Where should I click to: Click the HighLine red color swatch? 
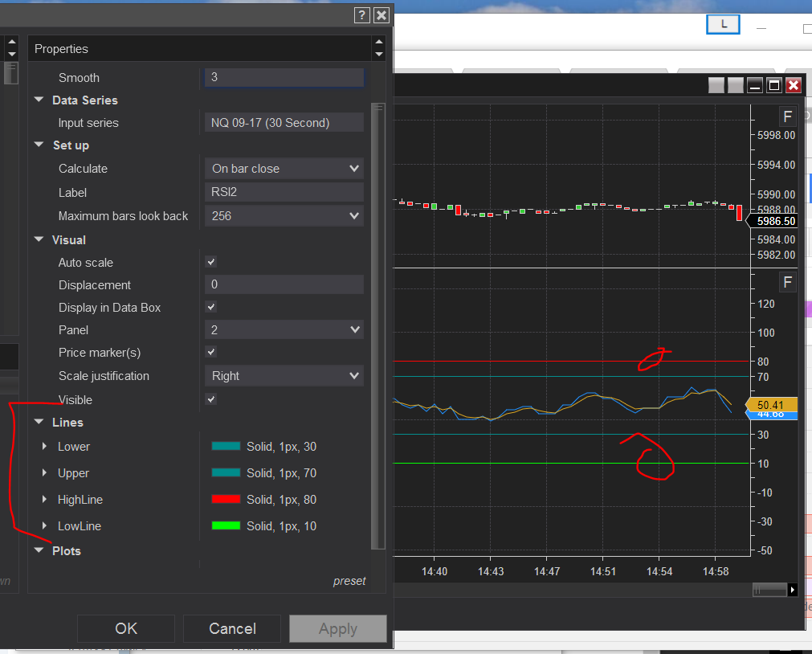tap(226, 499)
